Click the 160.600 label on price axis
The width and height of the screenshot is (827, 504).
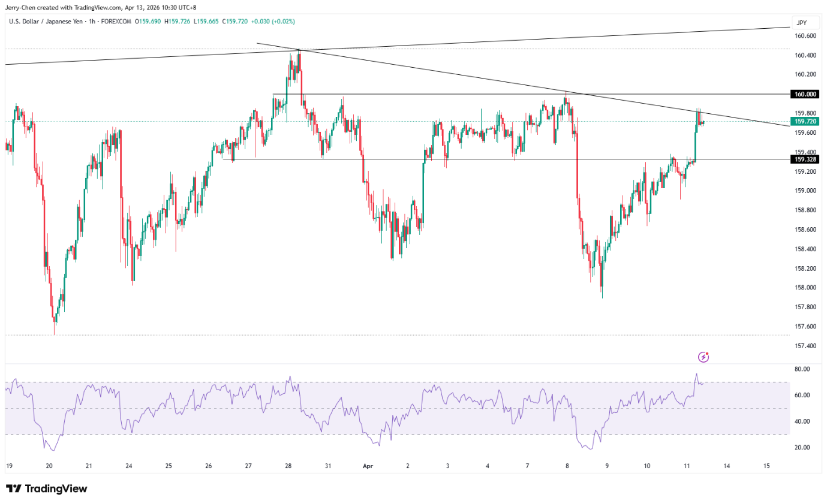click(x=804, y=36)
